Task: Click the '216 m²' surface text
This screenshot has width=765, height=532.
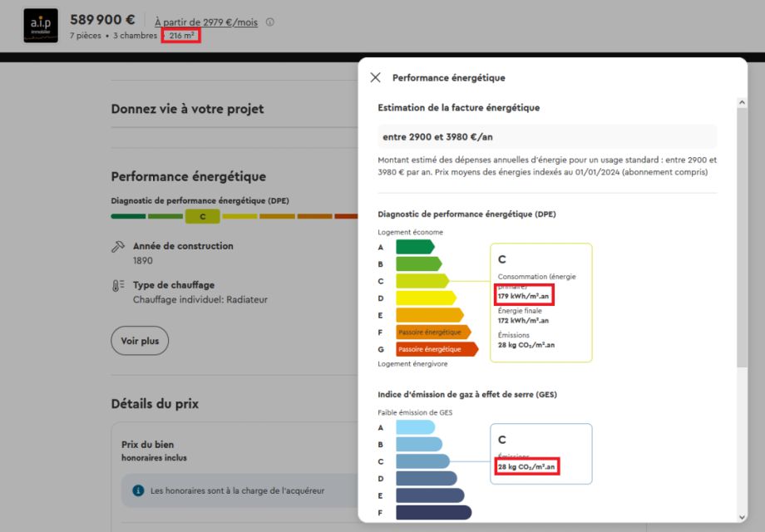Action: point(181,36)
